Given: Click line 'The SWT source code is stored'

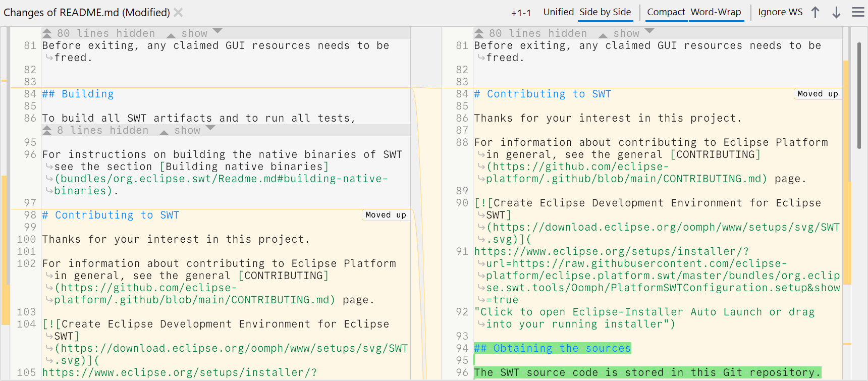Looking at the screenshot, I should tap(647, 372).
